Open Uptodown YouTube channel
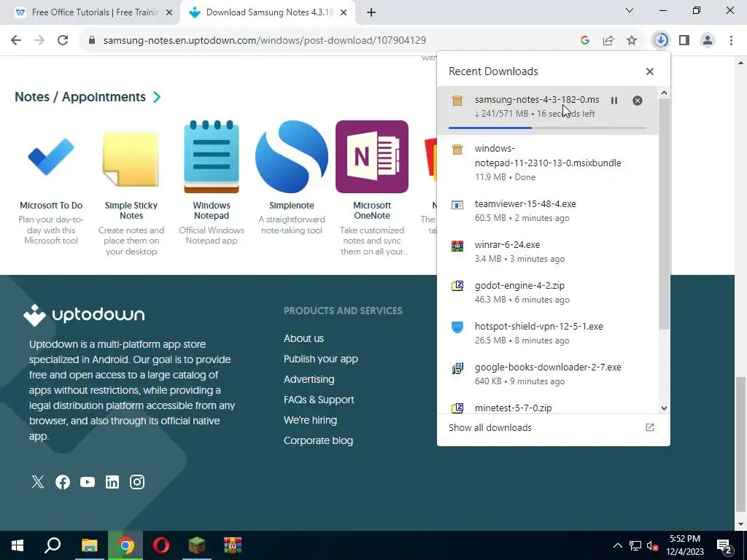747x560 pixels. tap(88, 482)
